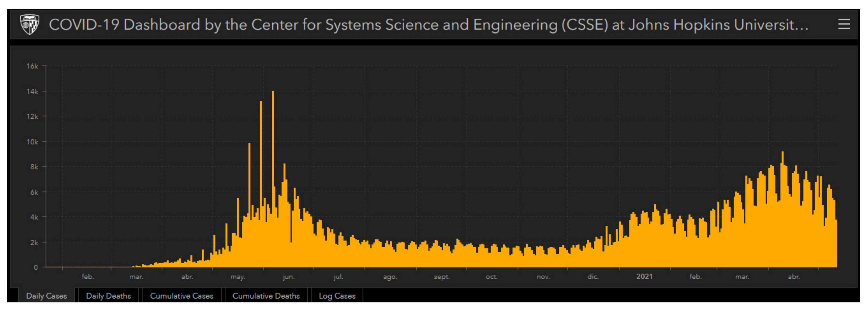Click the 10k spike bar in May
Screen dimensions: 868x310
point(249,175)
